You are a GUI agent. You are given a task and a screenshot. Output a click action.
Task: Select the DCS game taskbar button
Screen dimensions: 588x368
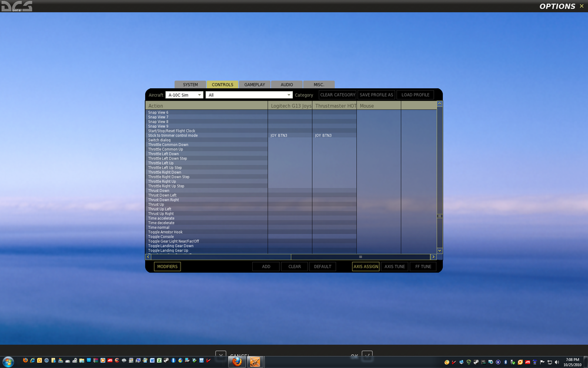pos(255,362)
